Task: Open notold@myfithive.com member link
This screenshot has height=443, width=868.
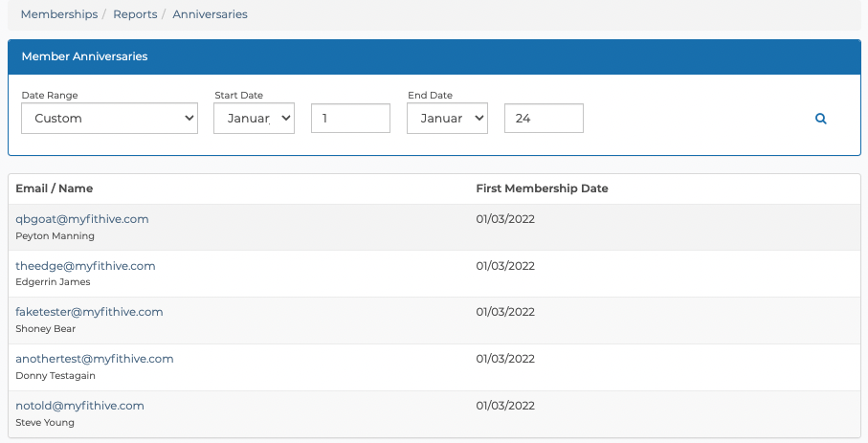Action: [x=79, y=406]
